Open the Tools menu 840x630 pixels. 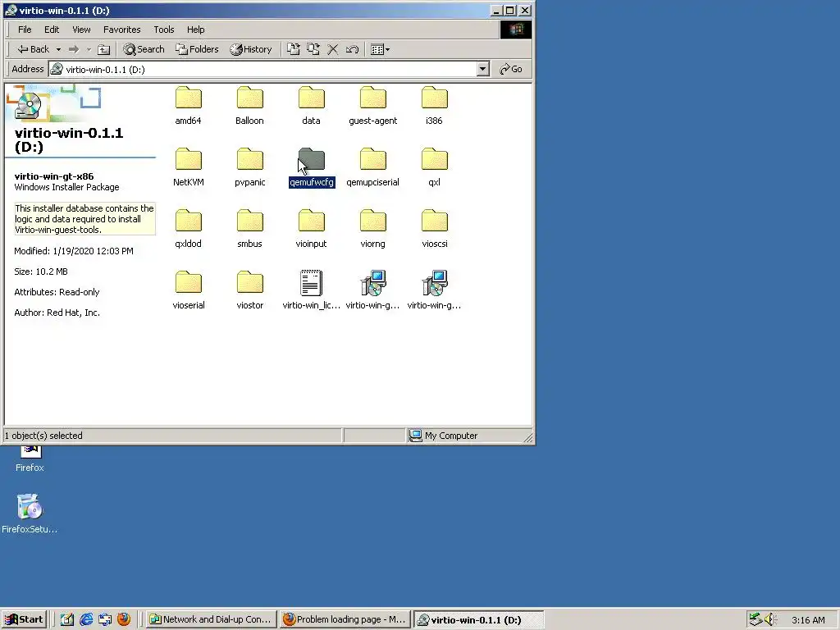(164, 30)
